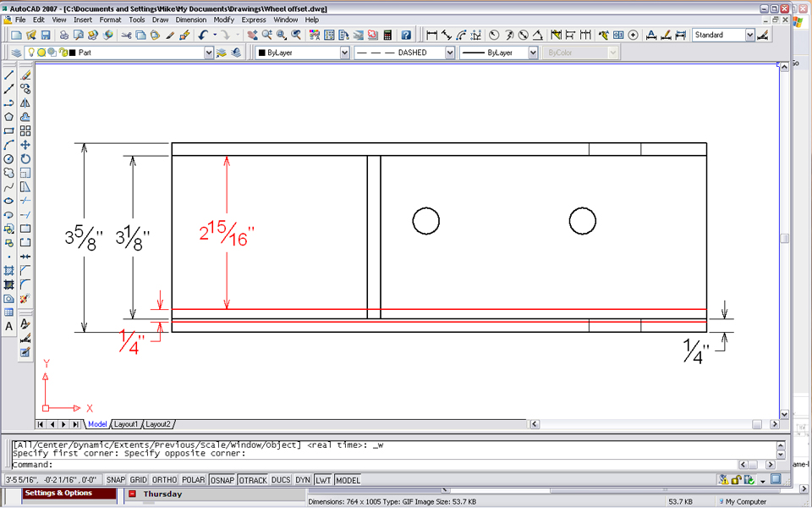The image size is (812, 508).
Task: Choose the Trim tool
Action: click(25, 202)
